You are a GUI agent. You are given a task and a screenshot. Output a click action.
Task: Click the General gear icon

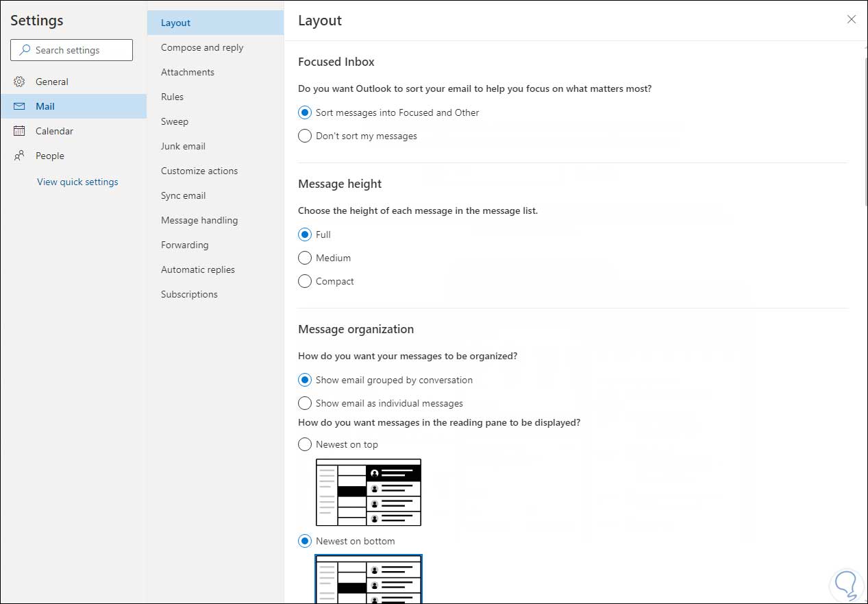[x=19, y=82]
